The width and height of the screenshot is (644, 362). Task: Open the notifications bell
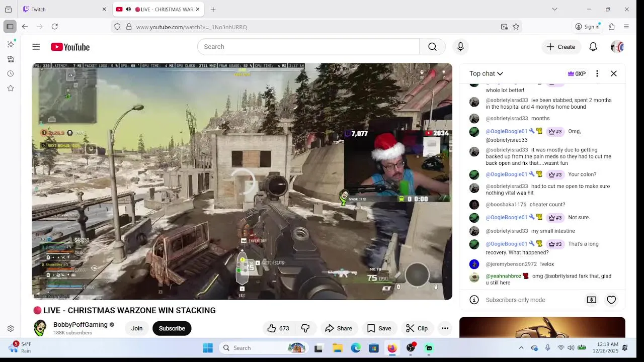(x=593, y=47)
